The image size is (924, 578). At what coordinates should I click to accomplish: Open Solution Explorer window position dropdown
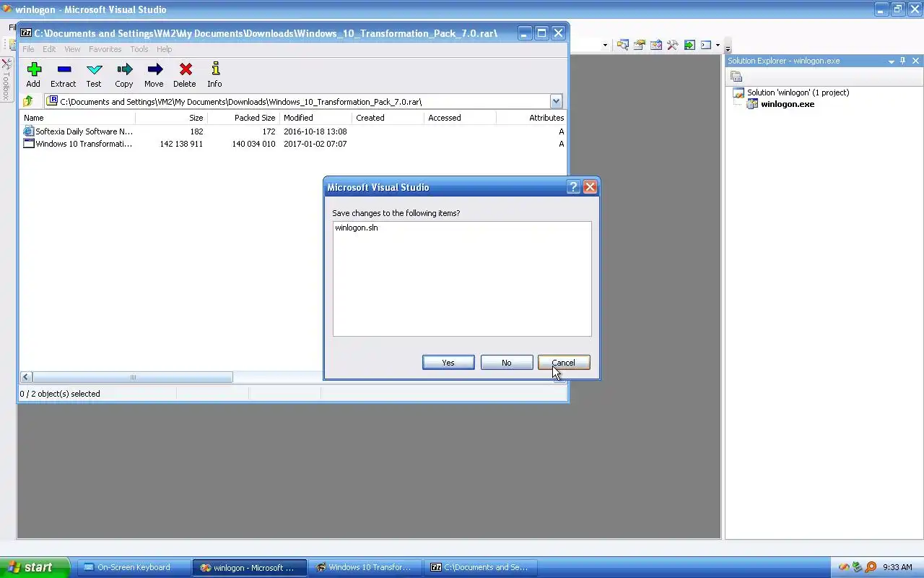(x=891, y=61)
